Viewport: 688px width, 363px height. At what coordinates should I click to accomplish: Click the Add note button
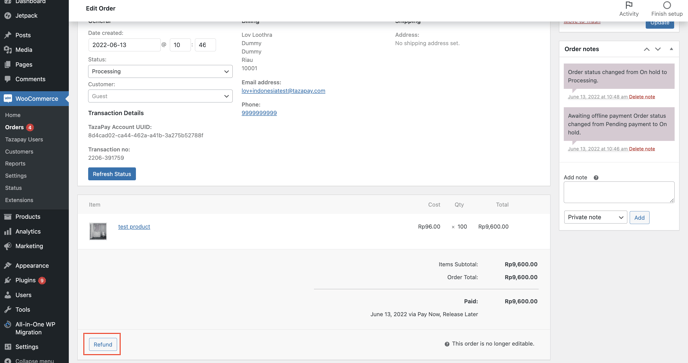coord(639,218)
